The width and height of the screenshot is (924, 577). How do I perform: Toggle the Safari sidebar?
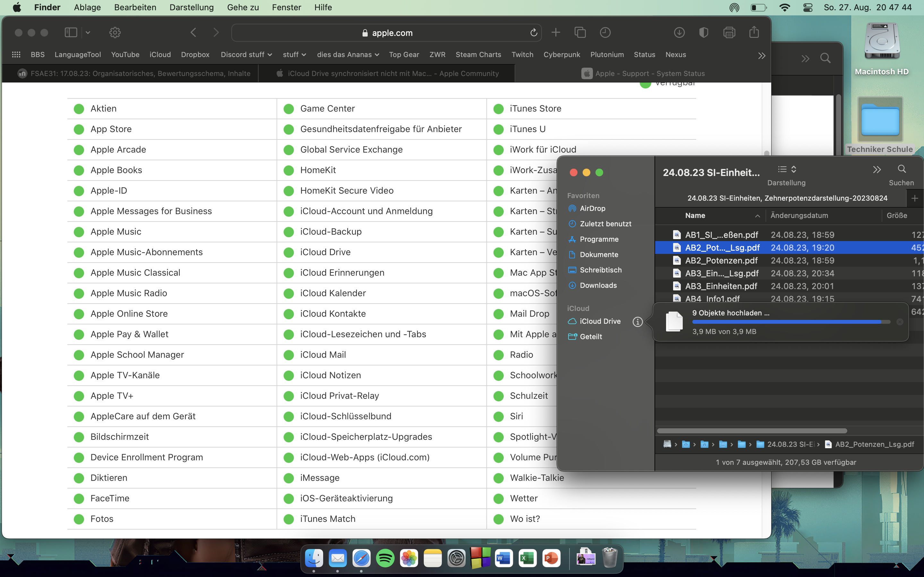click(x=71, y=33)
